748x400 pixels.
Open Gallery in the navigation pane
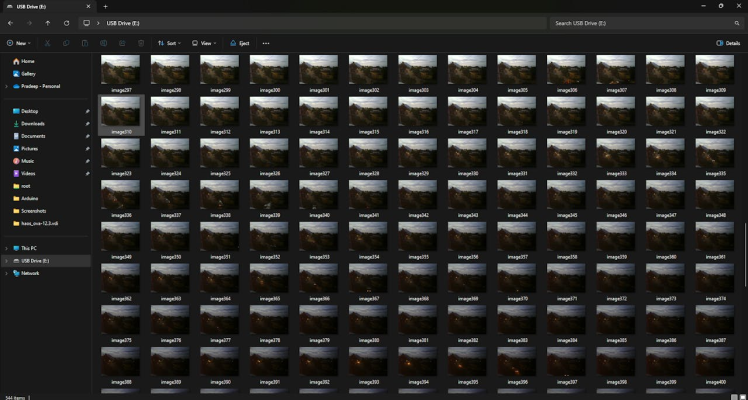click(x=24, y=73)
